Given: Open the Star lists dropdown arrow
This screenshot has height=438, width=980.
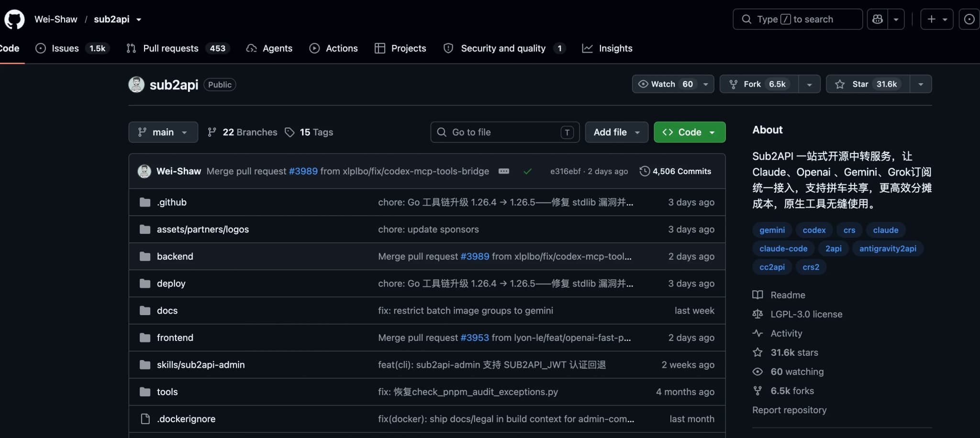Looking at the screenshot, I should click(x=921, y=84).
